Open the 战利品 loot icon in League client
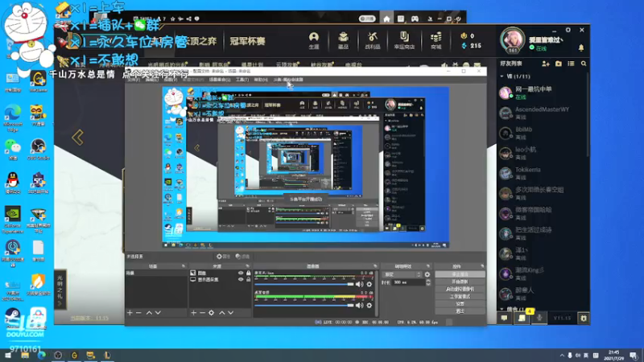644x362 pixels. tap(372, 41)
